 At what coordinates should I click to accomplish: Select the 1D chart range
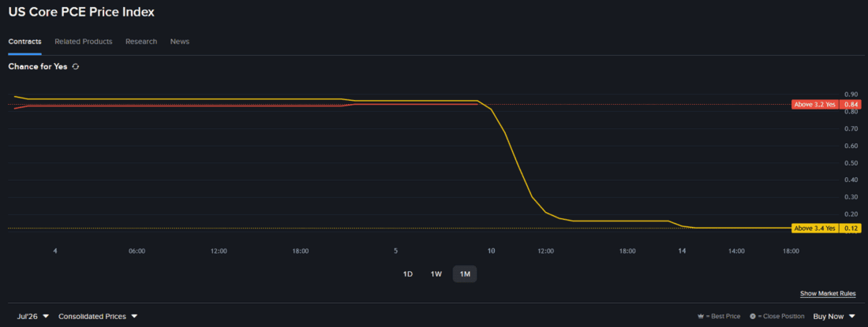pyautogui.click(x=408, y=274)
